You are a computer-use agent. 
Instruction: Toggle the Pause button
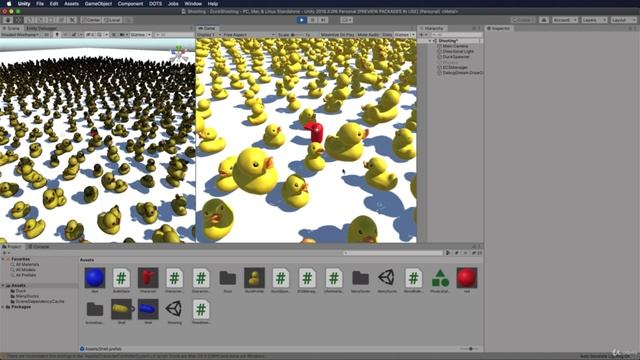coord(312,20)
